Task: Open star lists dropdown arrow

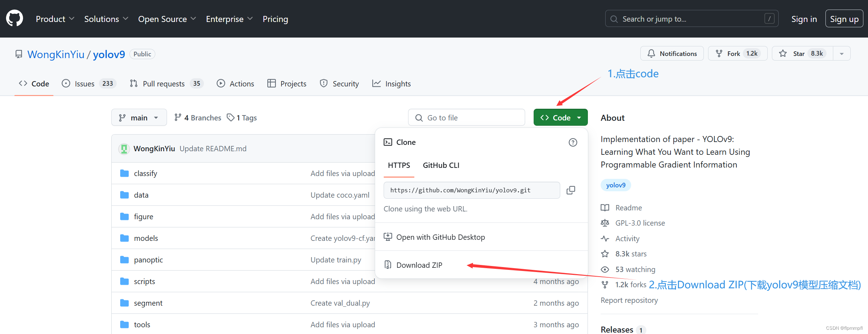Action: click(x=841, y=53)
